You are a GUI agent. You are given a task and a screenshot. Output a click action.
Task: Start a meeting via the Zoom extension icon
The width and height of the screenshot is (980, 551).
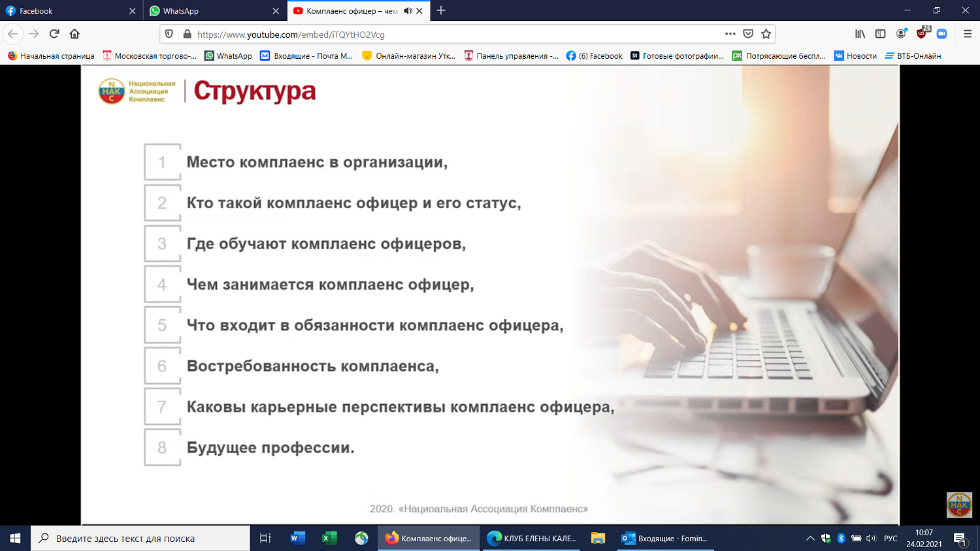pyautogui.click(x=941, y=34)
